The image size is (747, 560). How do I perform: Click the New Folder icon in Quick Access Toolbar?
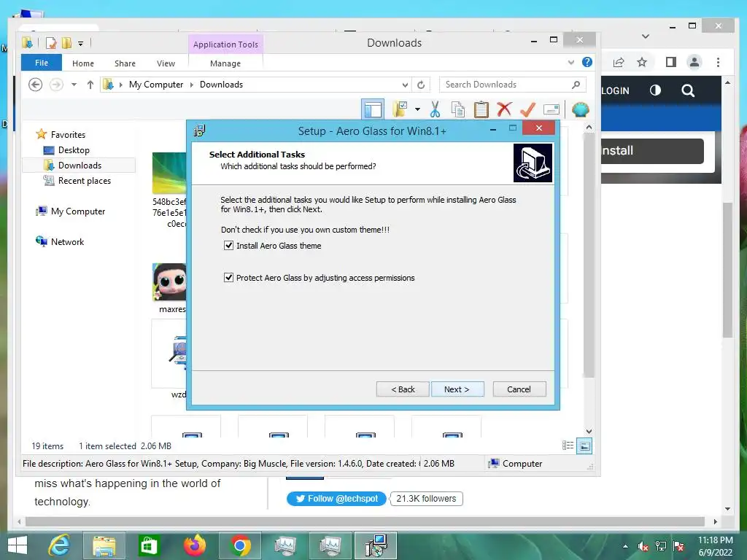66,43
